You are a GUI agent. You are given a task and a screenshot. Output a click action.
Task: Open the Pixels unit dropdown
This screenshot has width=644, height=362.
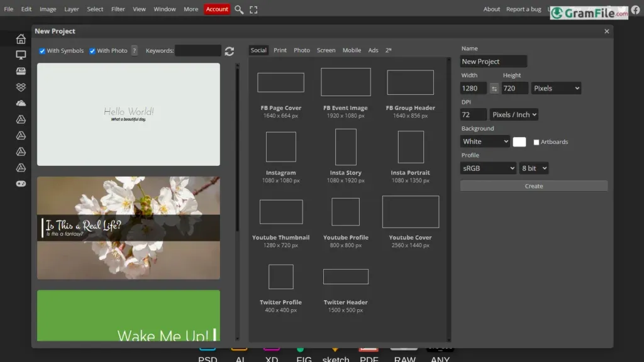(556, 88)
